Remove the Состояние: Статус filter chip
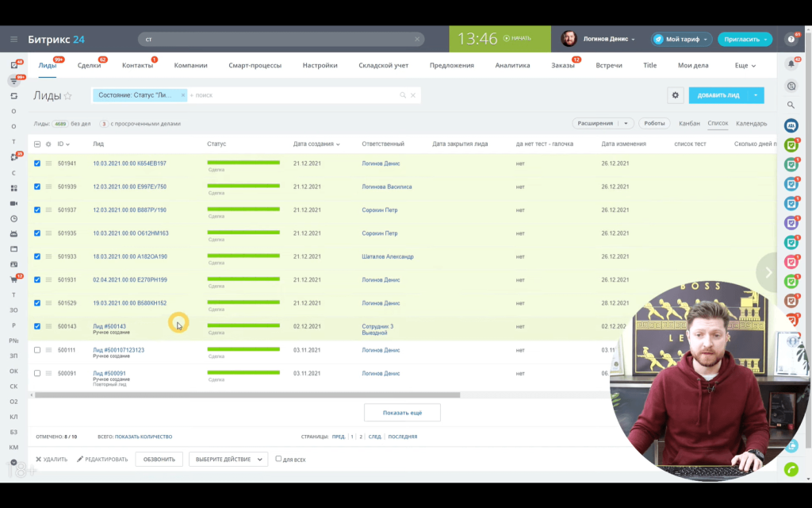 click(183, 95)
